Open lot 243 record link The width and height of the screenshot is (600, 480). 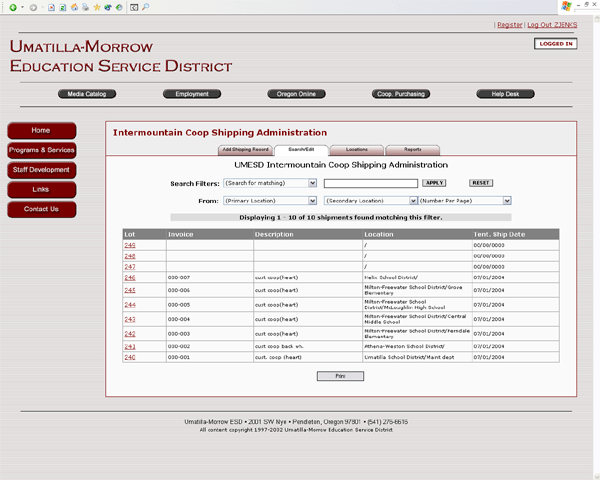[x=130, y=319]
